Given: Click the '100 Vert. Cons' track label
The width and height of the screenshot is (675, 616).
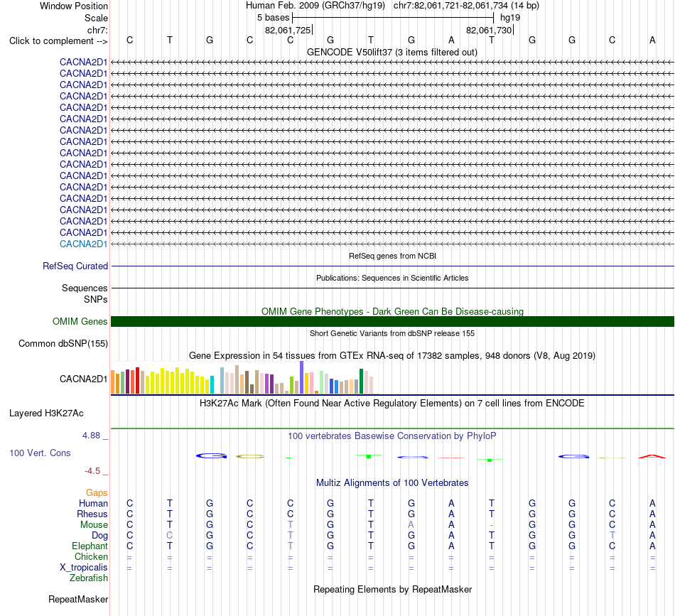Looking at the screenshot, I should coord(40,453).
